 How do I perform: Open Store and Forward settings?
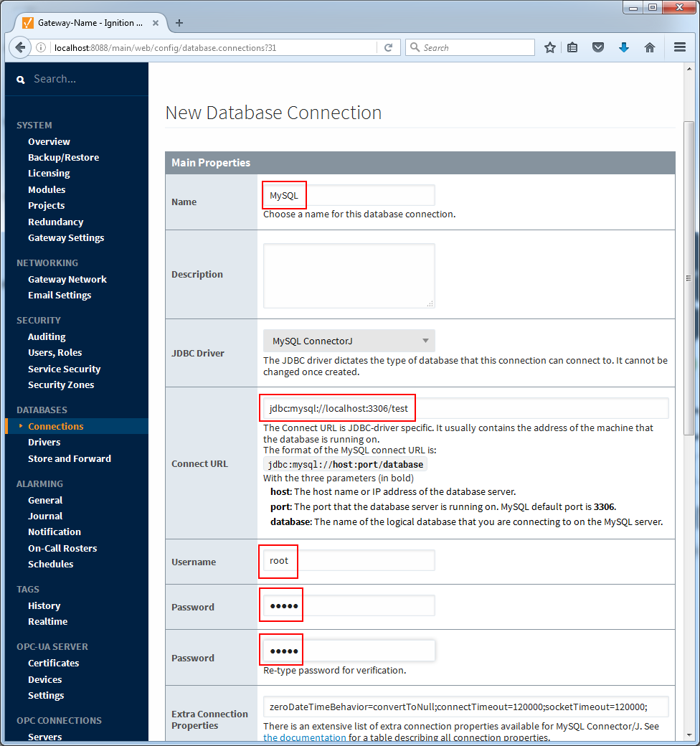point(69,458)
